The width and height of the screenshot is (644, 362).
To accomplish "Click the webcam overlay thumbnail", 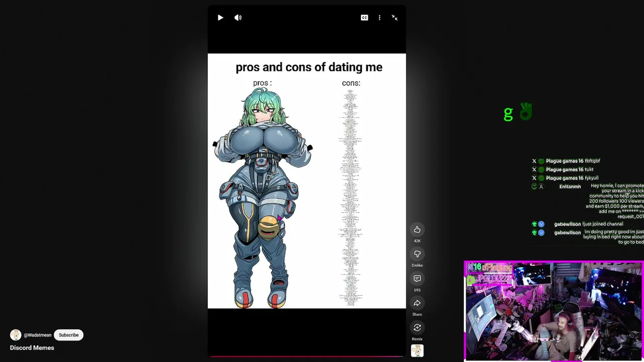I will click(553, 311).
